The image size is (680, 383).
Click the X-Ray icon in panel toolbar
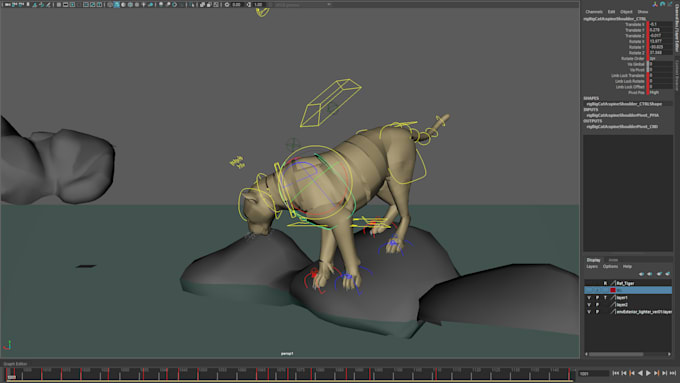pyautogui.click(x=202, y=4)
